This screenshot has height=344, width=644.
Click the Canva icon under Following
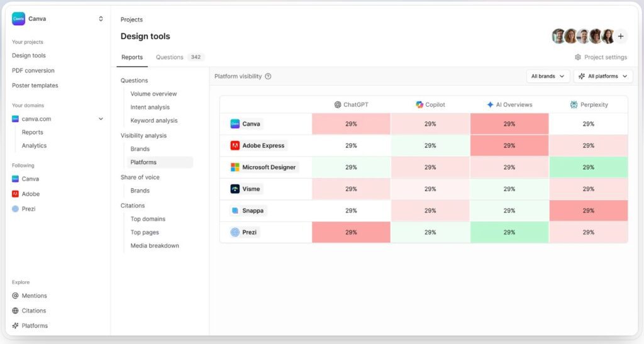[15, 179]
